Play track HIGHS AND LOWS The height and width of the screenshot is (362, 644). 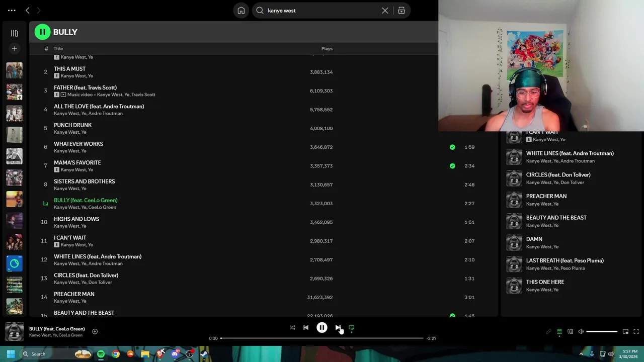pos(76,219)
